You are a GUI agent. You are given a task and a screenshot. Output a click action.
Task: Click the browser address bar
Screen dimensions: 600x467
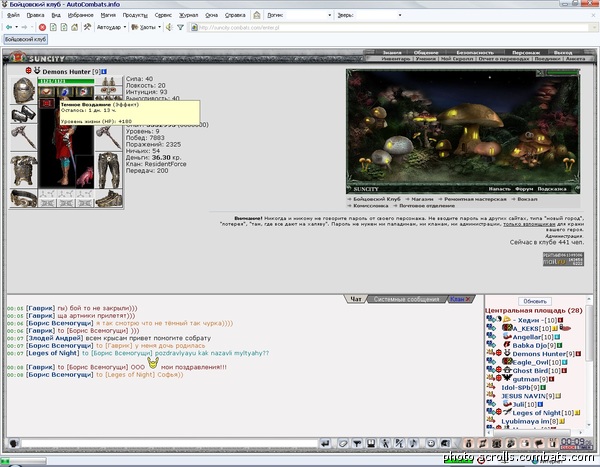[x=393, y=28]
